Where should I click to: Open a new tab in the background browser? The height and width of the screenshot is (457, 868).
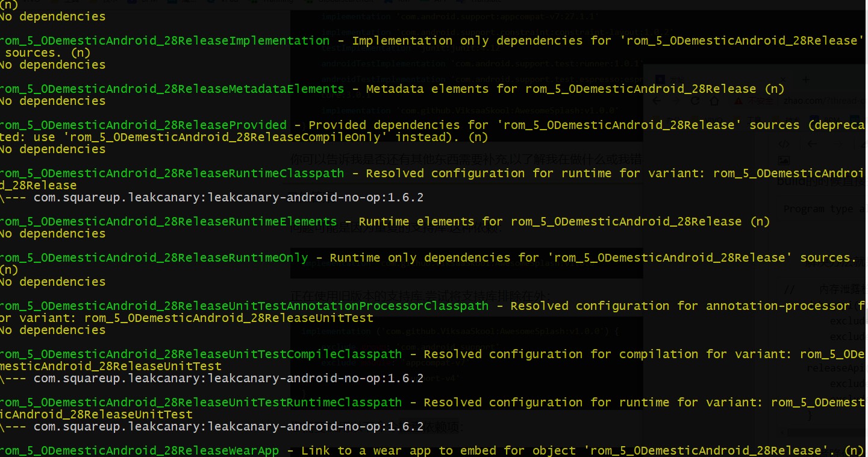pos(807,79)
